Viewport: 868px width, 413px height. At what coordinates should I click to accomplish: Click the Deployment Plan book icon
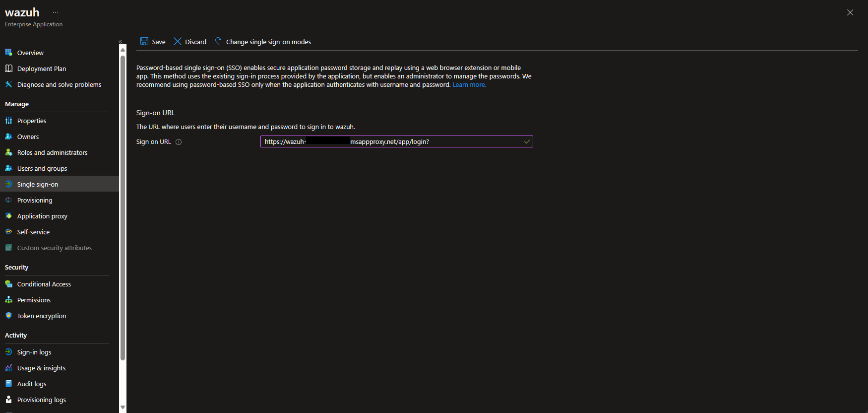click(x=8, y=69)
